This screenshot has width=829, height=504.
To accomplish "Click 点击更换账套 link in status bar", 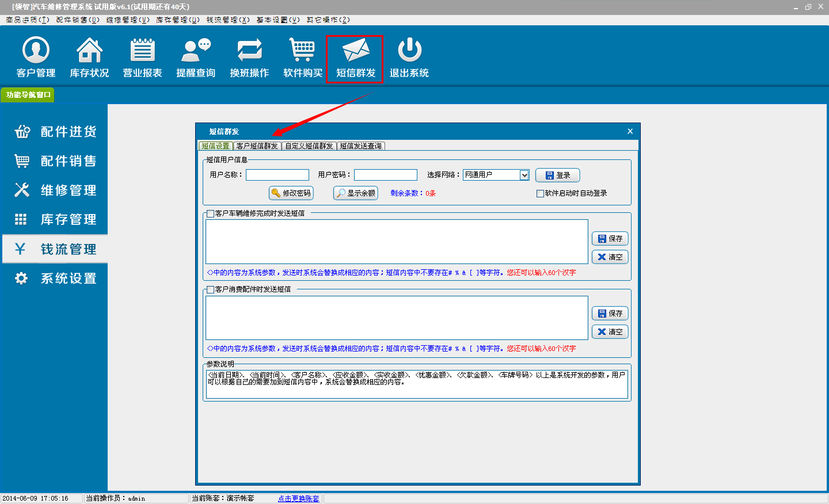I will tap(298, 499).
